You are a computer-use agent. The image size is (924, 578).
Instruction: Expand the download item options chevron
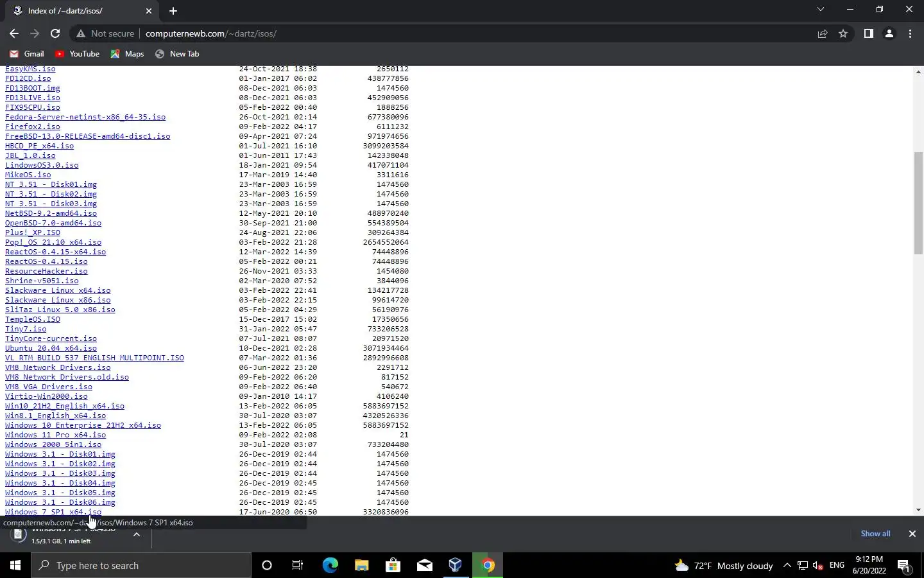click(137, 534)
